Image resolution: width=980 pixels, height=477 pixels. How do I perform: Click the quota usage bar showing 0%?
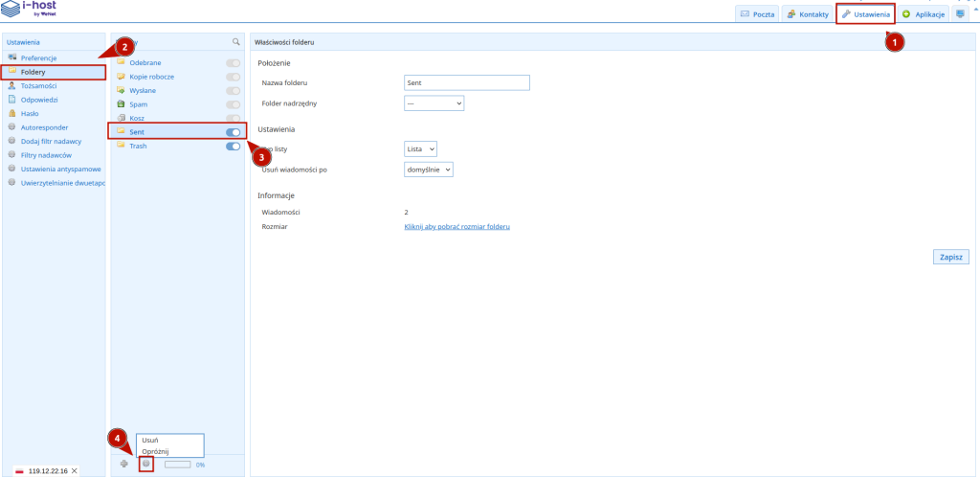click(177, 465)
